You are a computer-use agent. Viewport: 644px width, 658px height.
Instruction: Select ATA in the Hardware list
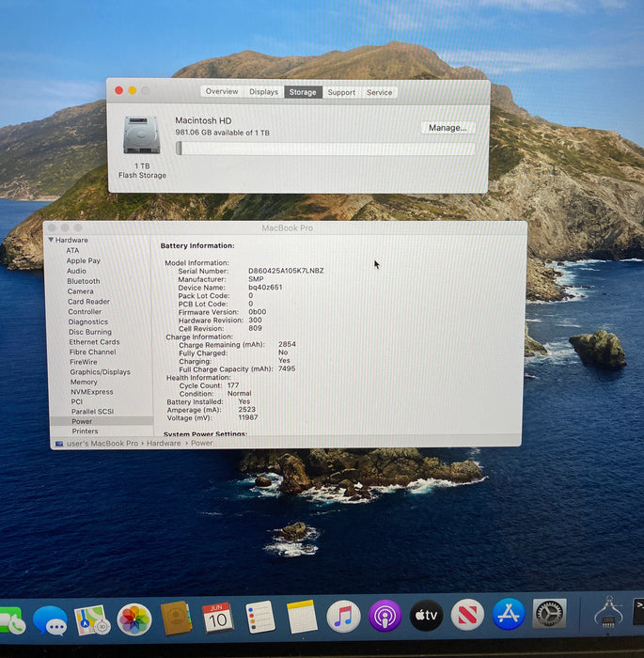72,250
